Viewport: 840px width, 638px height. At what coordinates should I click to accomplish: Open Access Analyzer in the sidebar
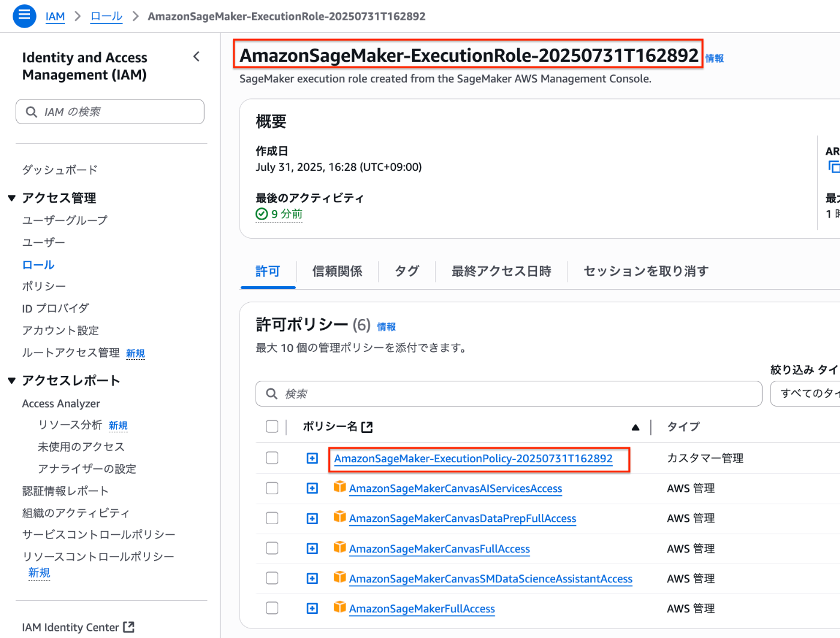pyautogui.click(x=61, y=404)
